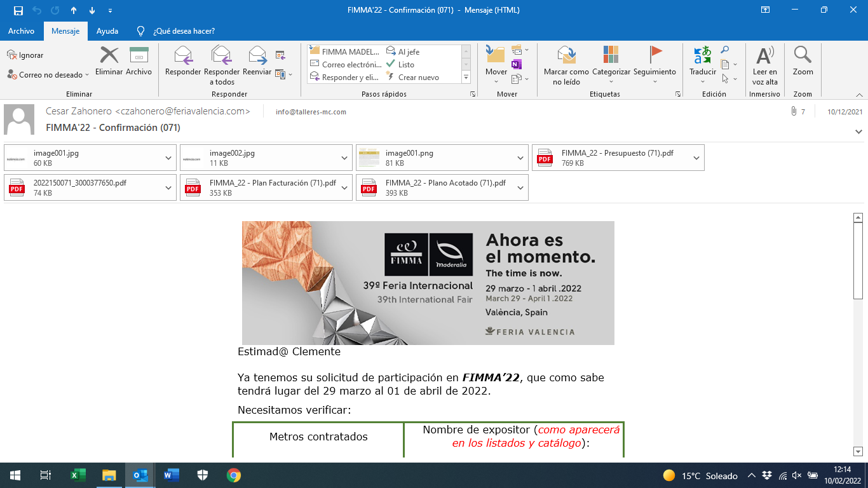
Task: Open Word from the taskbar
Action: tap(171, 475)
